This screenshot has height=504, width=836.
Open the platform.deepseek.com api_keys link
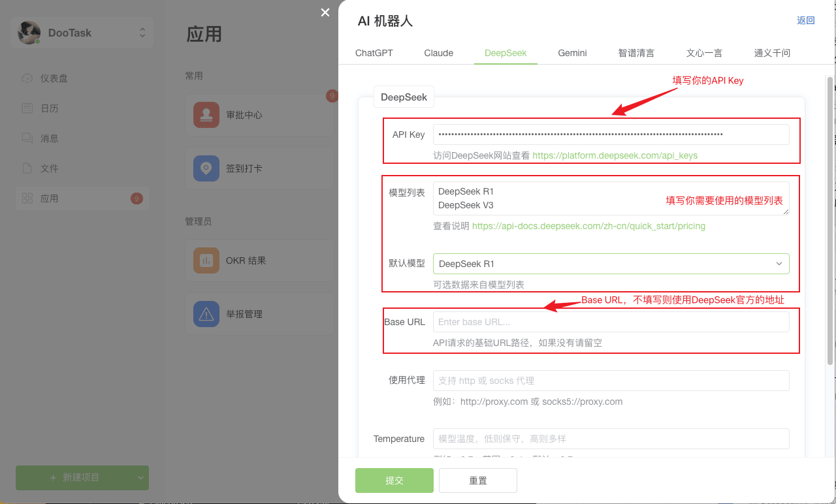point(615,155)
